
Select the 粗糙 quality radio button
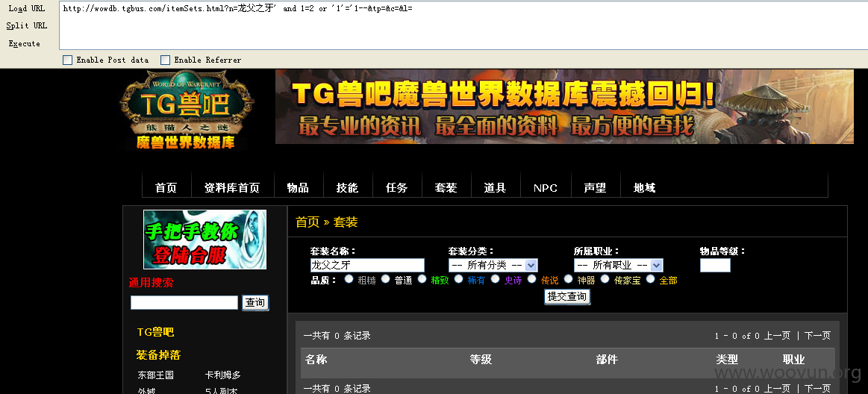click(x=349, y=279)
